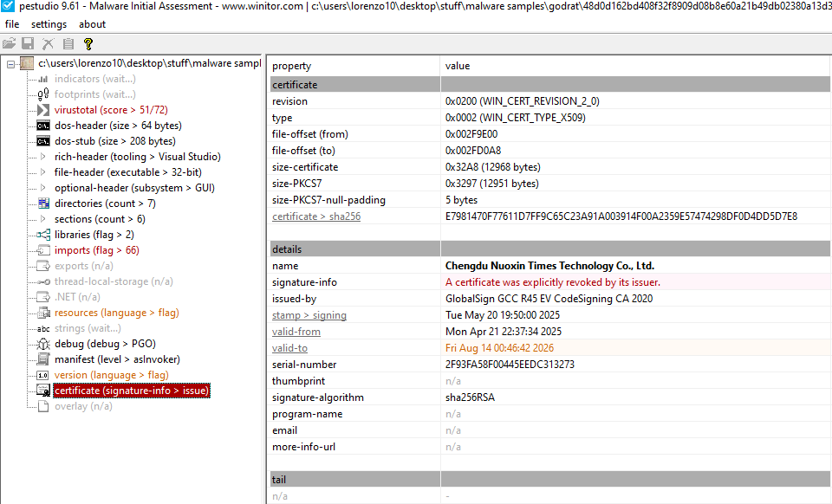Viewport: 832px width, 504px height.
Task: Select directories (count > 7) item
Action: click(105, 204)
